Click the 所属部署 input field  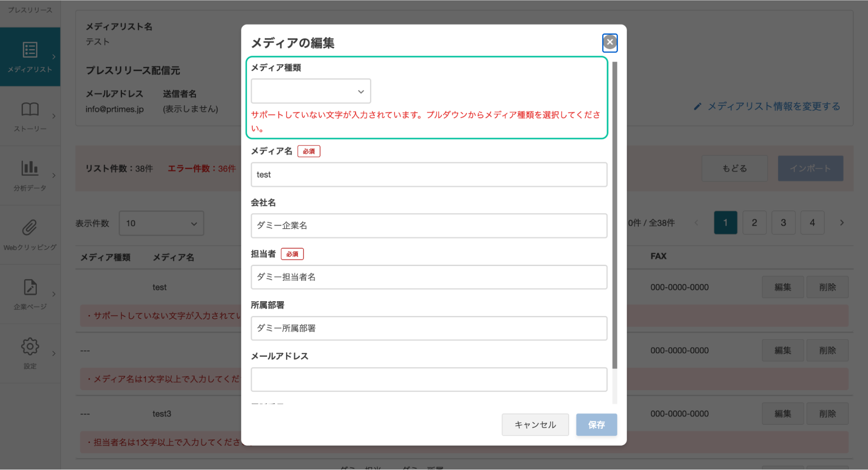pyautogui.click(x=429, y=328)
